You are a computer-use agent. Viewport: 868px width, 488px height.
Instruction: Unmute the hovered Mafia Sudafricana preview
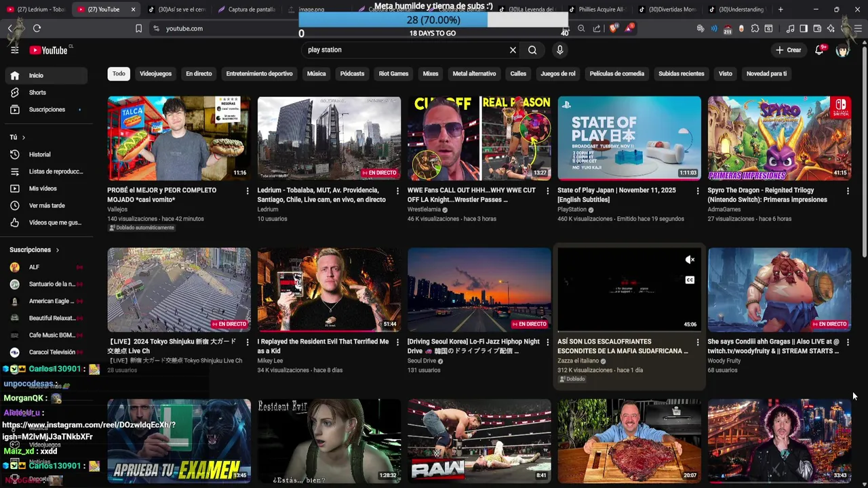[690, 260]
